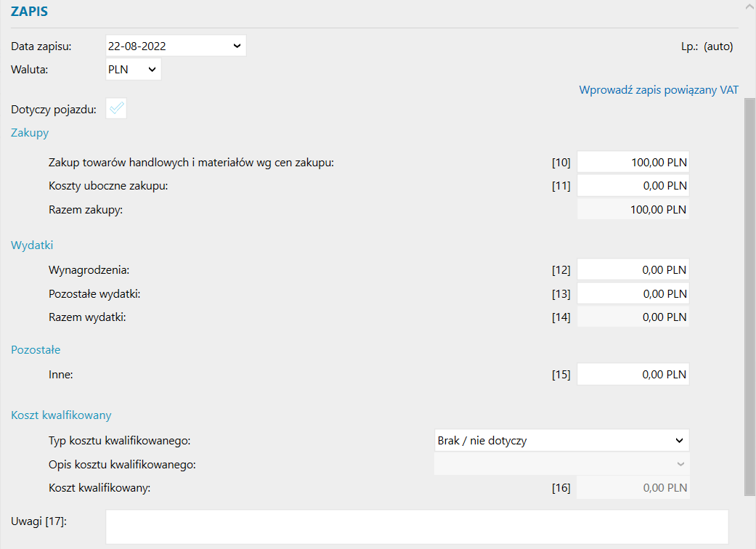Focus the Inne [15] amount field
Screen dimensions: 756x549
(x=633, y=375)
